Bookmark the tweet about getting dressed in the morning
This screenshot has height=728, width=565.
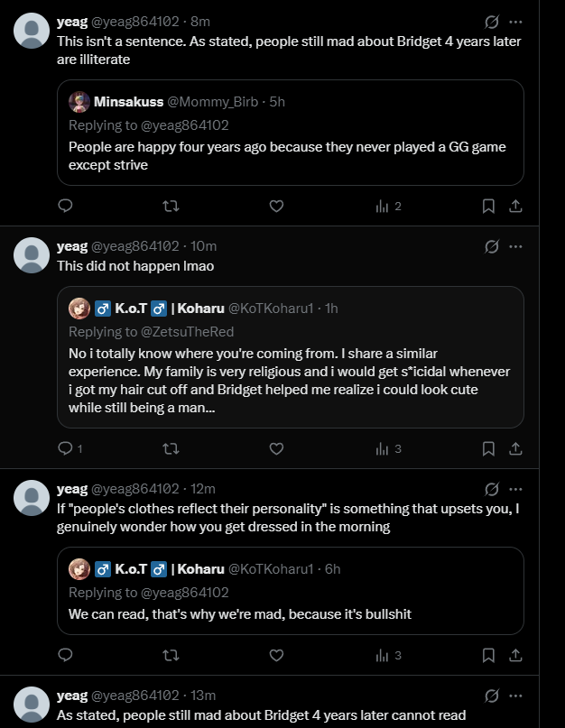click(488, 655)
